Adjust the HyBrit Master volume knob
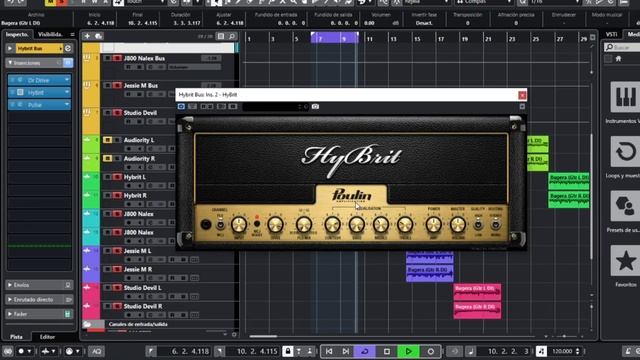 coord(458,224)
